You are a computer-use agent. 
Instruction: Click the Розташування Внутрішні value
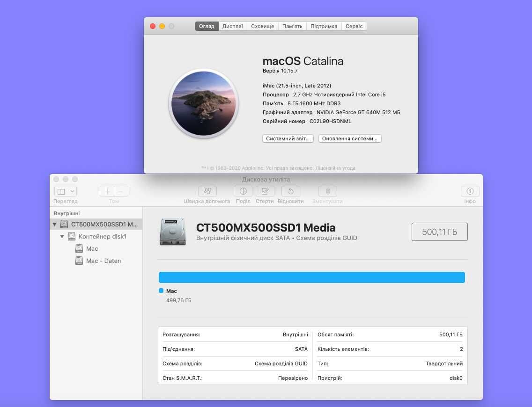point(295,335)
